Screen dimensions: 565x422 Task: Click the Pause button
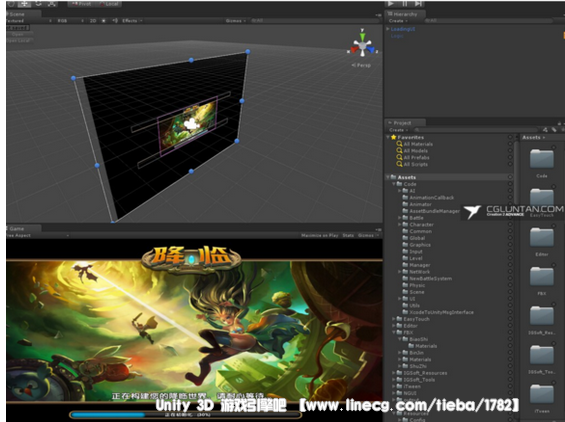pos(404,3)
